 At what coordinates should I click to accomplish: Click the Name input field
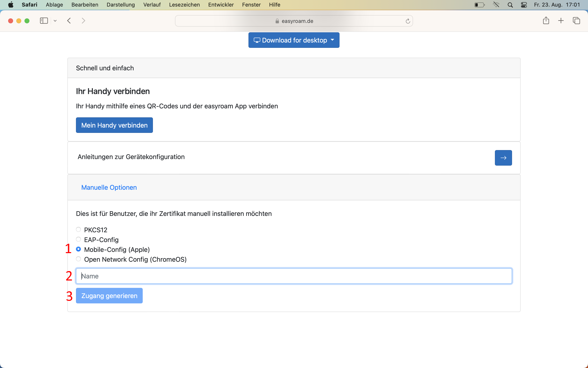[294, 276]
